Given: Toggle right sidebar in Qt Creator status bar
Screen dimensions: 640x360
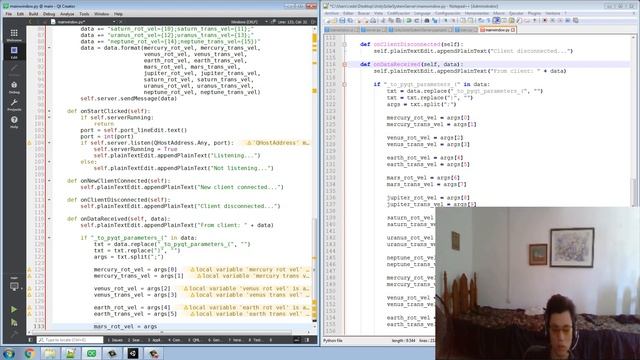Looking at the screenshot, I should pos(307,340).
